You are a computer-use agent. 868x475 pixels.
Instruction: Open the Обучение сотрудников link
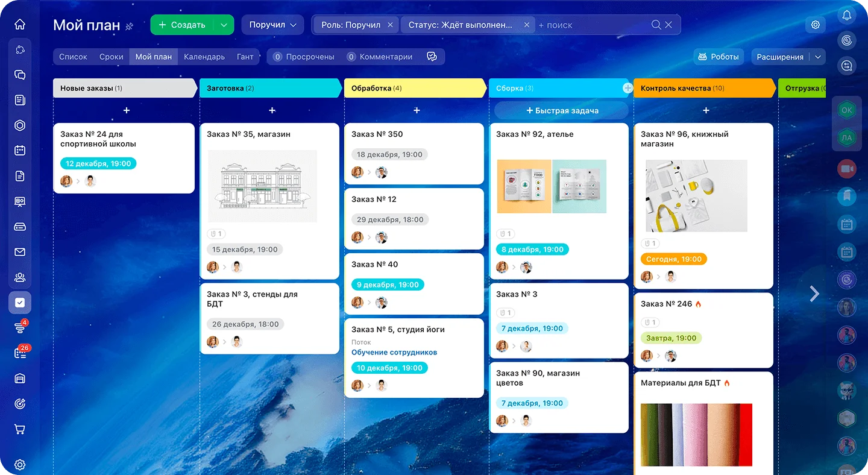point(394,352)
